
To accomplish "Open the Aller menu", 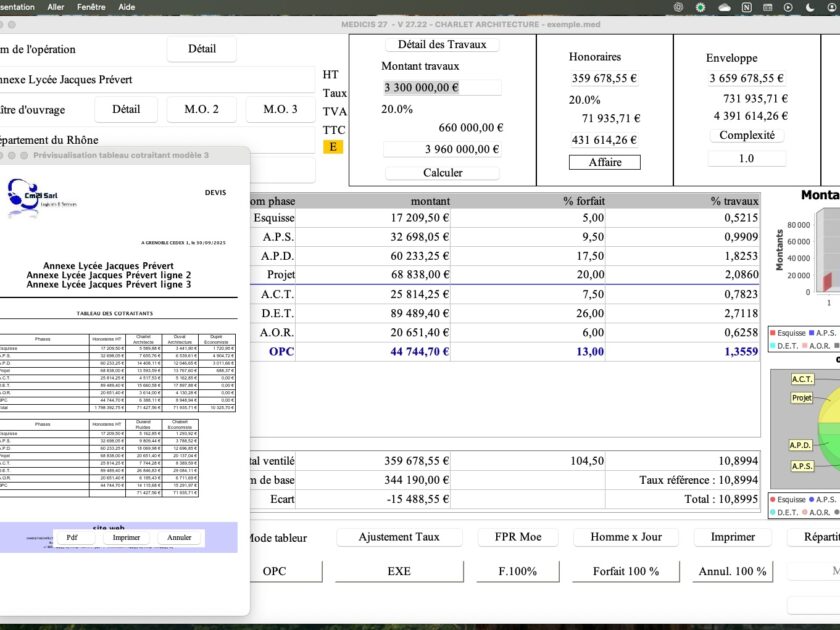I will 56,7.
